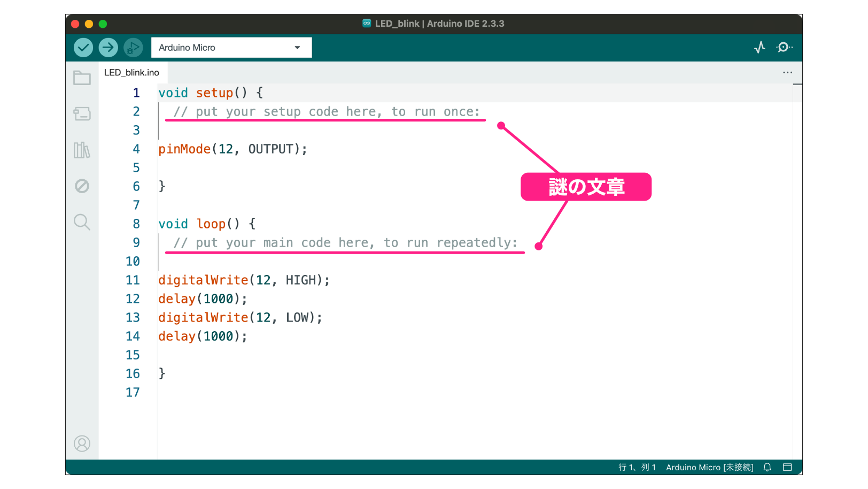
Task: Open the Boards Manager panel
Action: 82,114
